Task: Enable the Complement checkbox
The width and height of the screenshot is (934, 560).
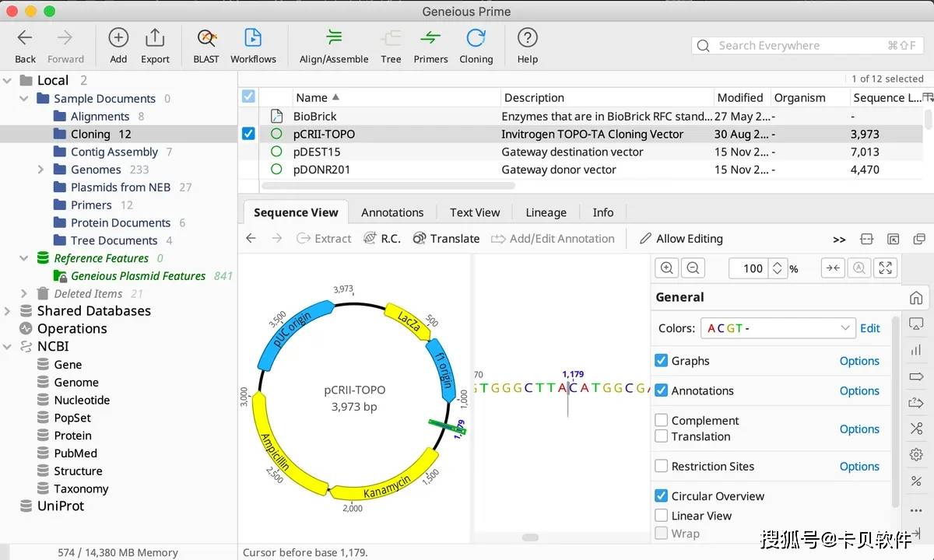Action: [662, 420]
